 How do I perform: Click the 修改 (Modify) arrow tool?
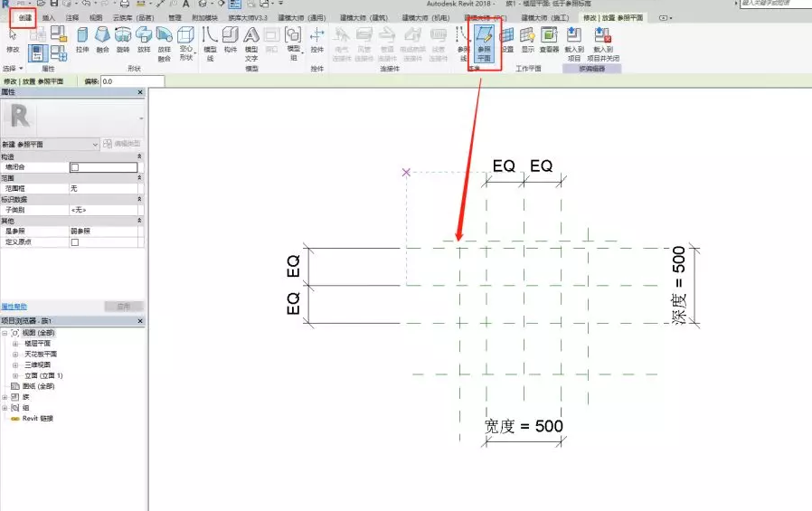tap(13, 40)
